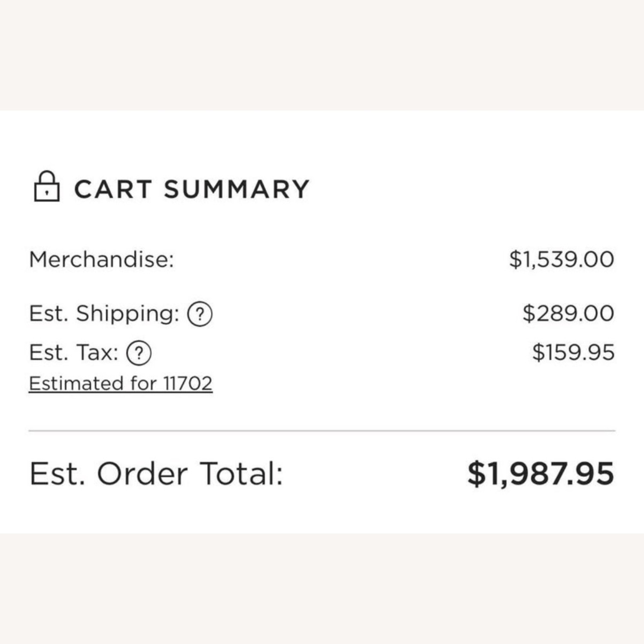Select the $1,539.00 merchandise amount

pyautogui.click(x=562, y=260)
